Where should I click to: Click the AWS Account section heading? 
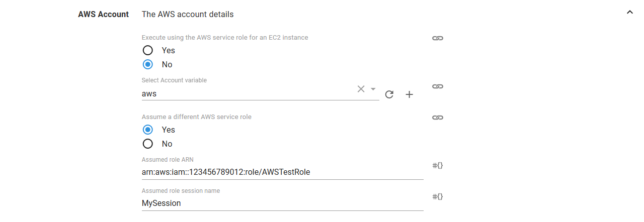pyautogui.click(x=103, y=15)
